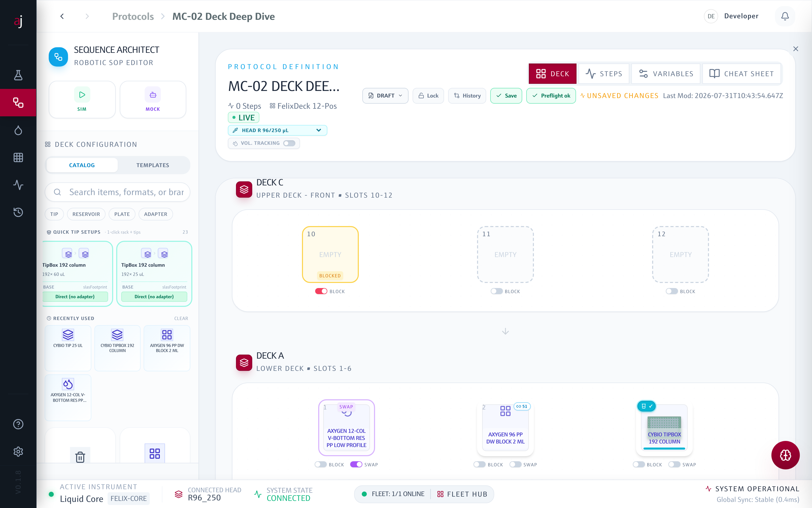
Task: Open the Sequence Architect sidebar icon
Action: click(x=18, y=102)
